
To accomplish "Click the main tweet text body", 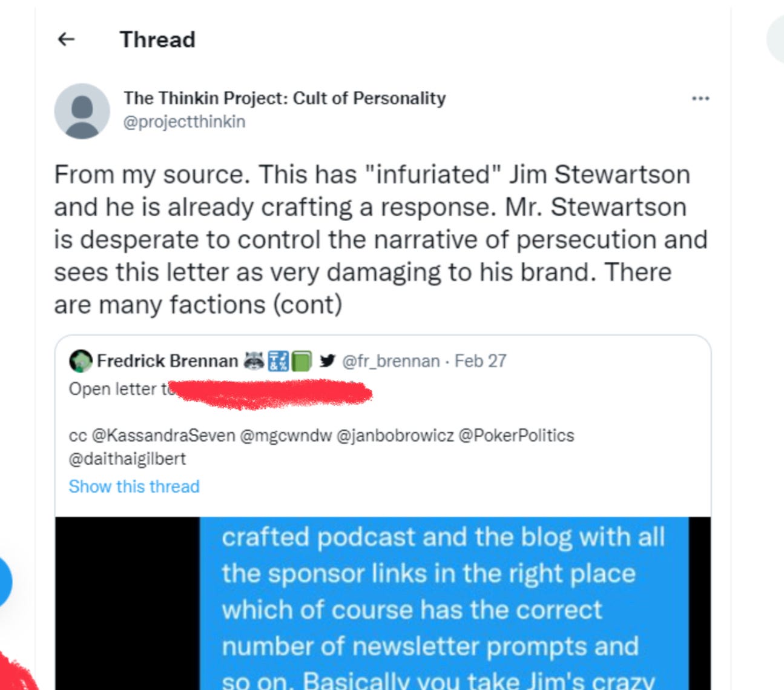I will [x=381, y=239].
